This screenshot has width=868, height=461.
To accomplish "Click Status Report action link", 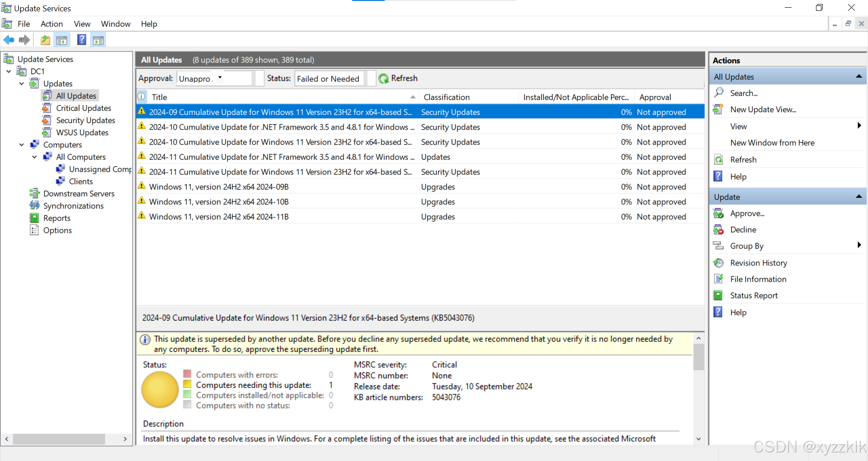I will (754, 295).
